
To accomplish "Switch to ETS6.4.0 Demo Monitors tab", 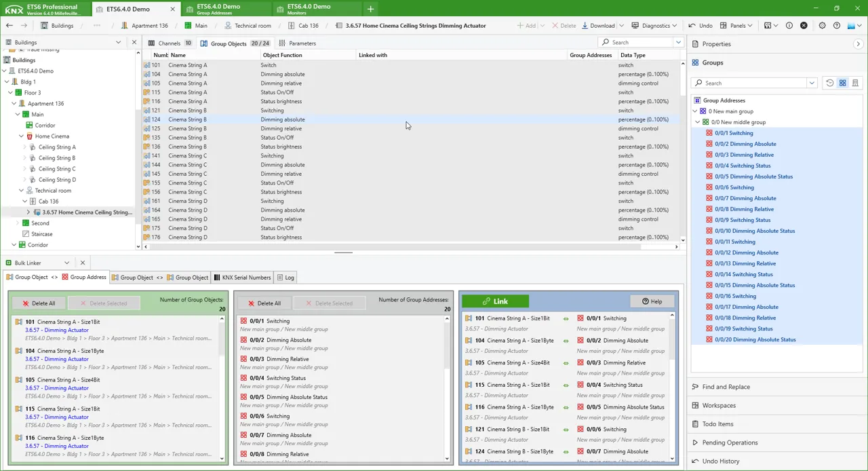I will click(318, 9).
